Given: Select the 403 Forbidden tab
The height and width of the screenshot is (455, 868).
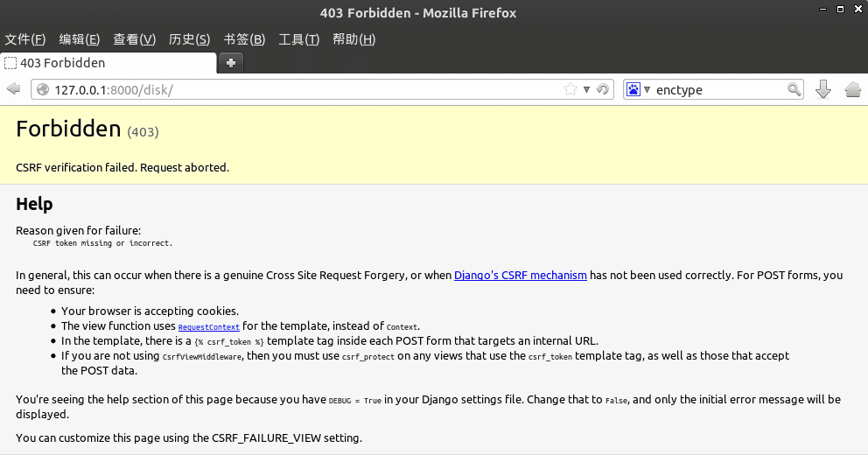Looking at the screenshot, I should tap(108, 63).
